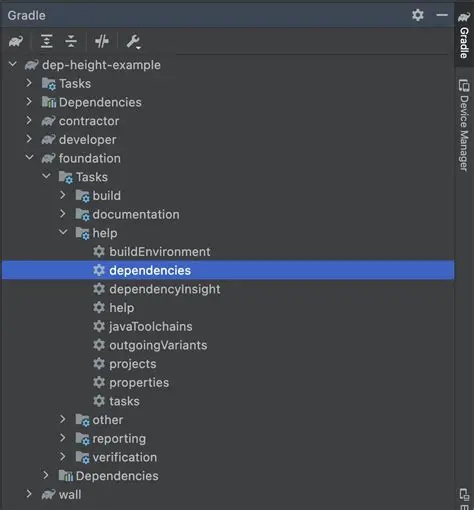The height and width of the screenshot is (510, 474).
Task: Expand the developer module
Action: (29, 139)
